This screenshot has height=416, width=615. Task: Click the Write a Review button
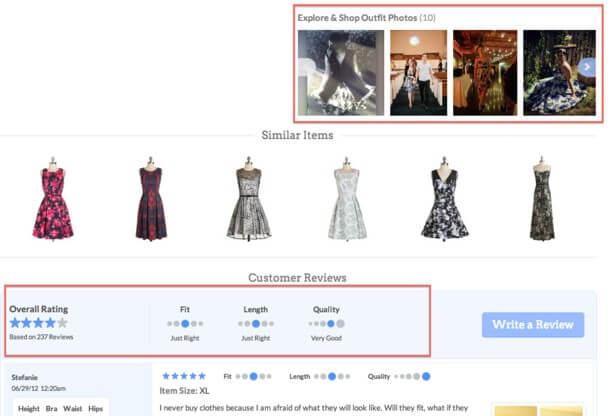click(x=532, y=324)
